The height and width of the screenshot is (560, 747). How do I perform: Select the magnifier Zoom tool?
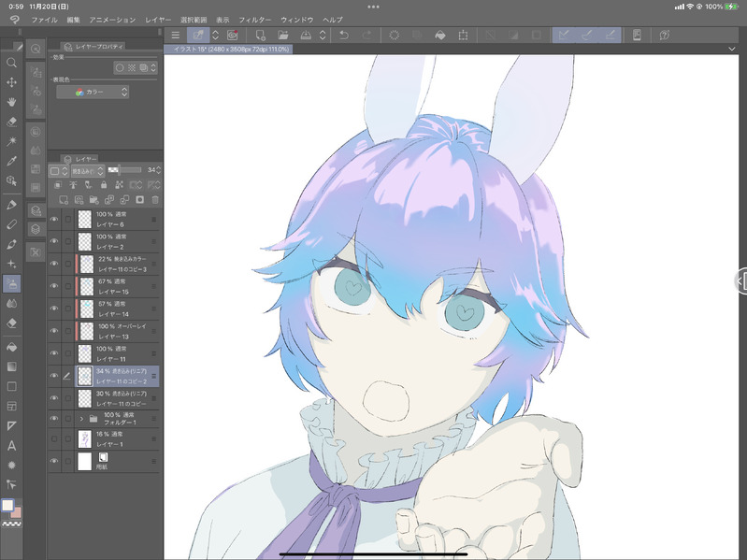[11, 63]
